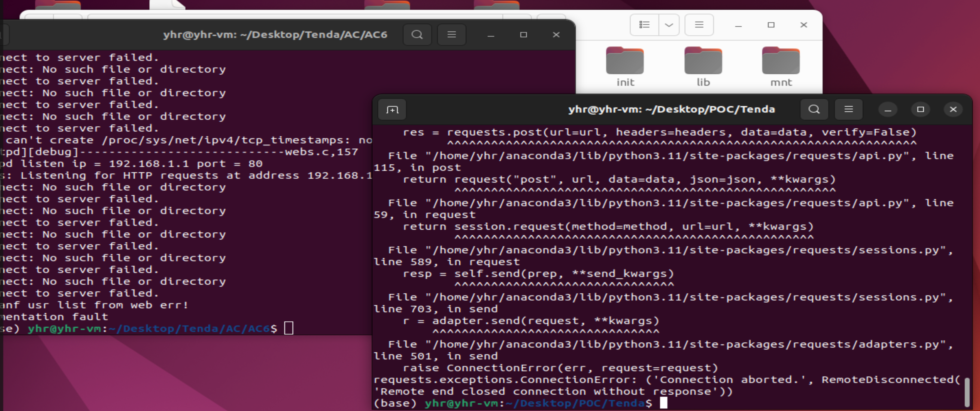Expand file manager view options dropdown
The width and height of the screenshot is (980, 411).
[669, 25]
